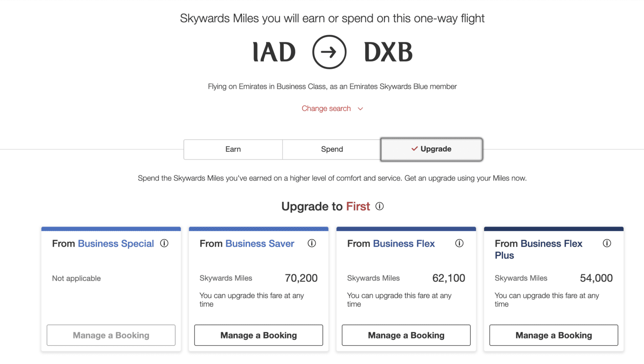644x364 pixels.
Task: Click Manage a Booking for Business Flex Plus
Action: [x=553, y=335]
